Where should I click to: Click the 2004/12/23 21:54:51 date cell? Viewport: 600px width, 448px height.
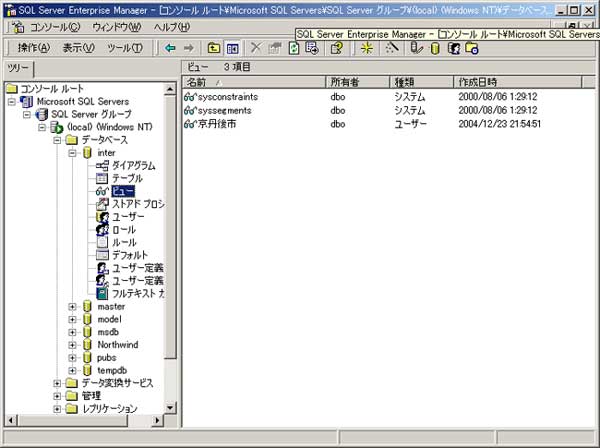tap(499, 124)
